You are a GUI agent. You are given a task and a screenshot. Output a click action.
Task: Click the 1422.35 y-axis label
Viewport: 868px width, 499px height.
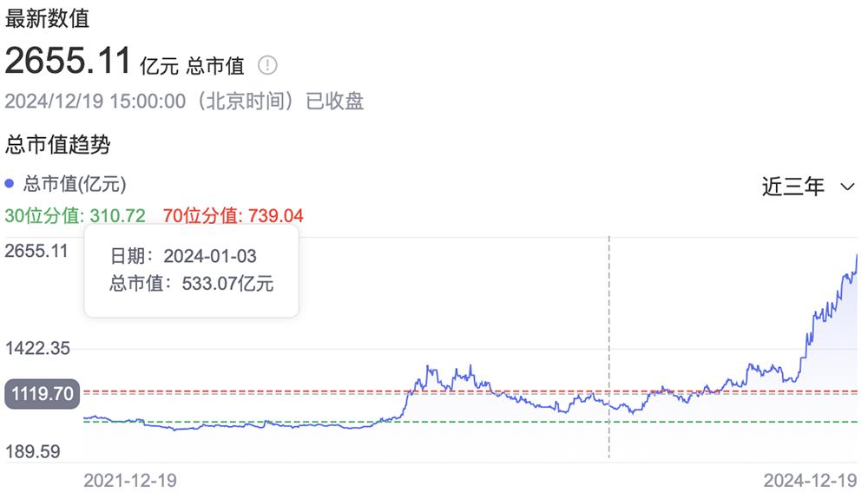tap(36, 349)
